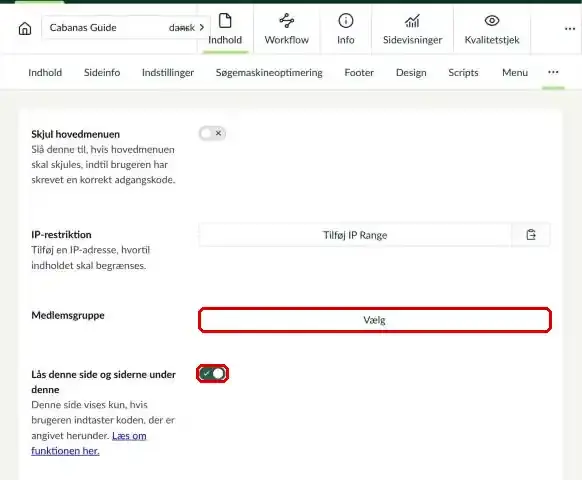The width and height of the screenshot is (582, 480).
Task: Enable the Skjul hovedmenuen toggle
Action: coord(212,133)
